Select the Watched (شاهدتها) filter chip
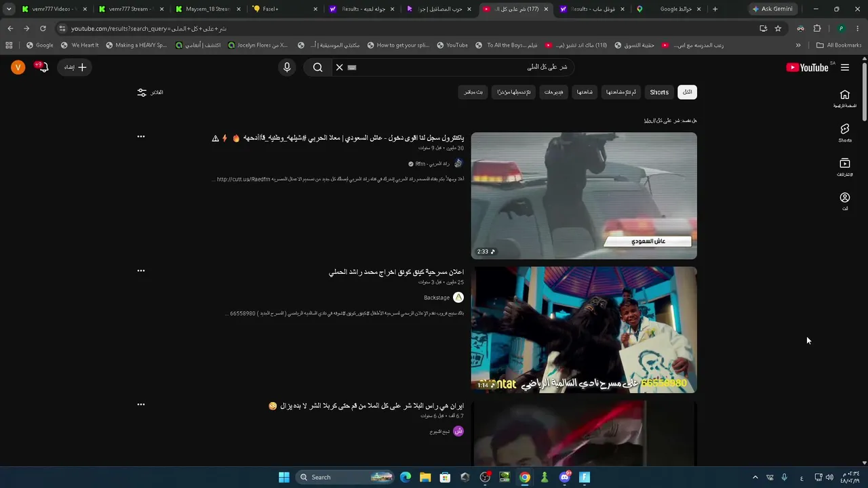Image resolution: width=868 pixels, height=488 pixels. click(585, 92)
